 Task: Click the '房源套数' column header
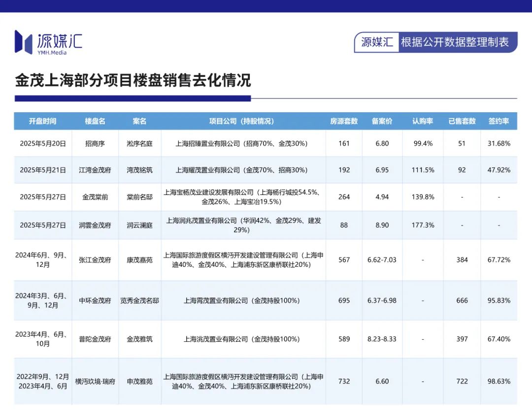click(x=344, y=121)
